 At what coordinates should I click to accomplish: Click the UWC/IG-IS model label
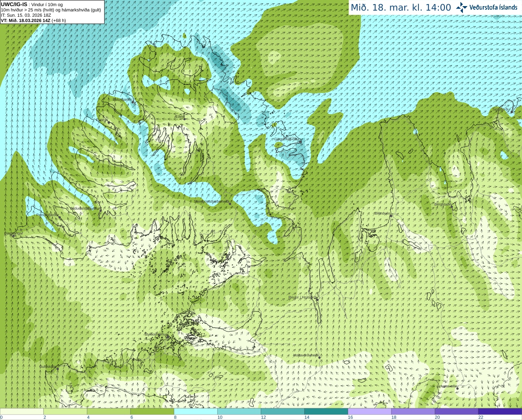point(14,4)
